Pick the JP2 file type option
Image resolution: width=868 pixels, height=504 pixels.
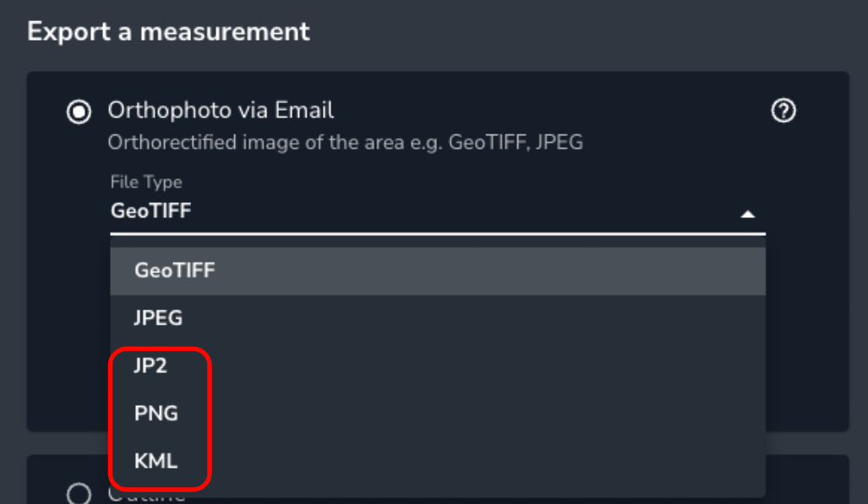coord(437,366)
